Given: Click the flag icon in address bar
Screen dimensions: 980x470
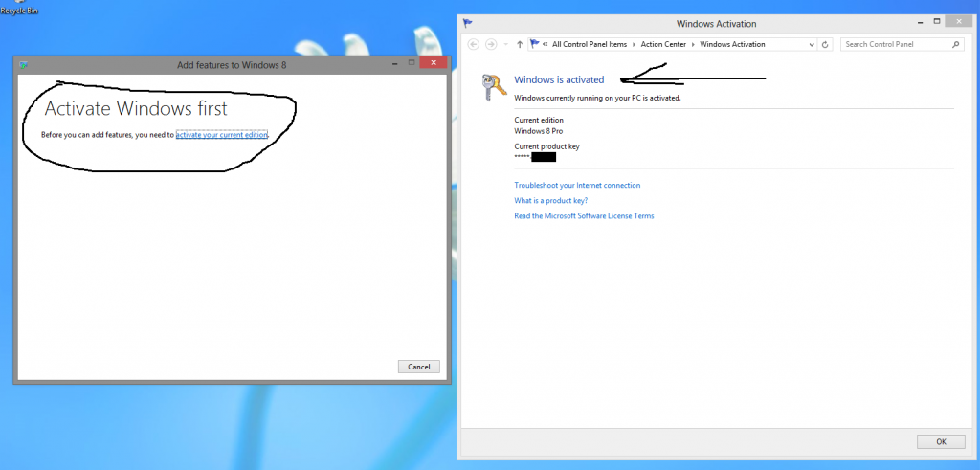Looking at the screenshot, I should click(x=534, y=44).
